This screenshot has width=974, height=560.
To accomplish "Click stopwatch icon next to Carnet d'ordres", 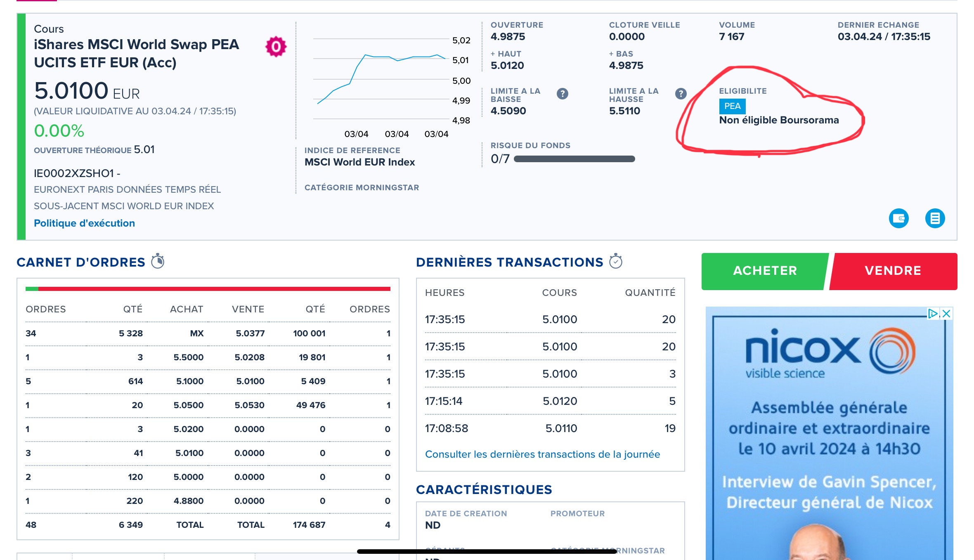I will [158, 262].
